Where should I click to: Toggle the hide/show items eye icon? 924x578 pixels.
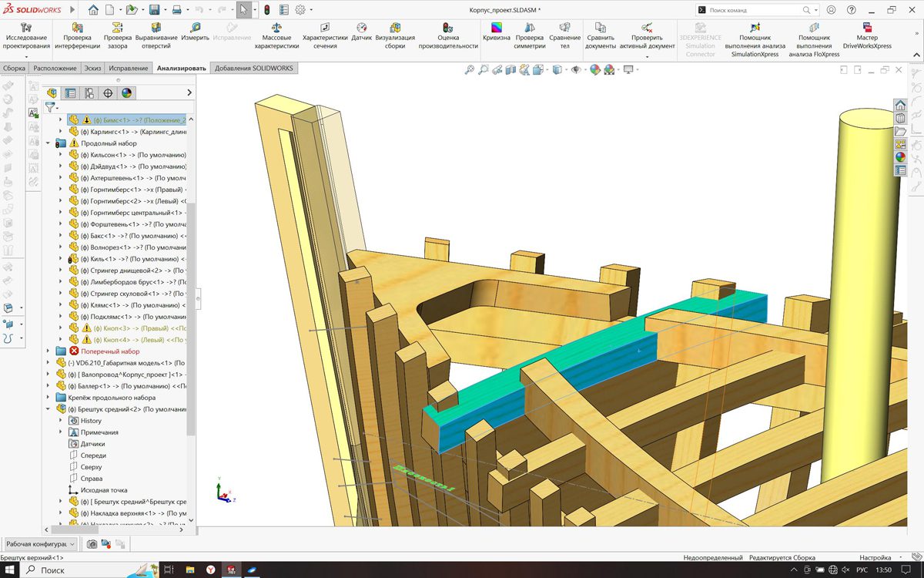point(574,70)
